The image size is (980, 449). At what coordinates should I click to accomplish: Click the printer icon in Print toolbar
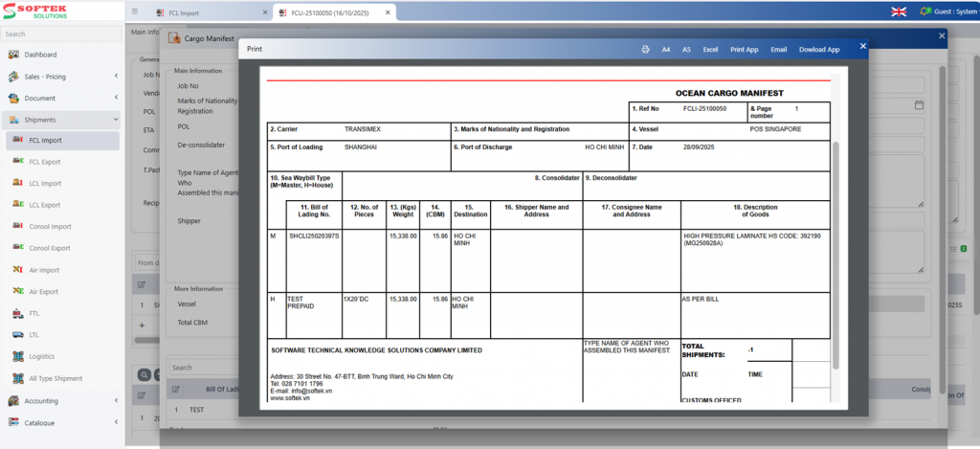coord(645,49)
